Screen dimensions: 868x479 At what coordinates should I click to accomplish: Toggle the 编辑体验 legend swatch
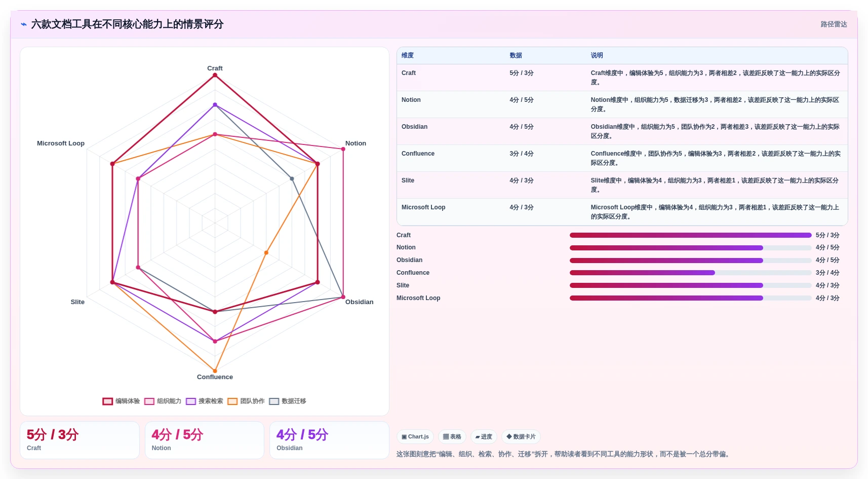click(x=107, y=401)
